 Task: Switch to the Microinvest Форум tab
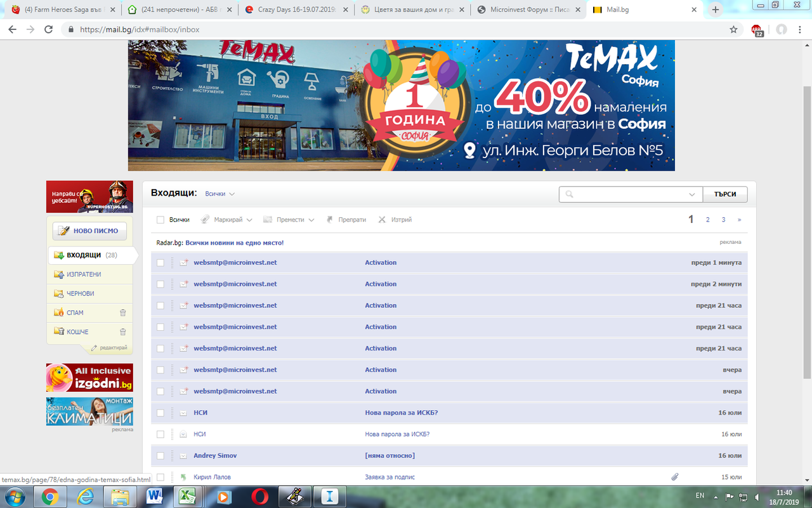click(528, 10)
